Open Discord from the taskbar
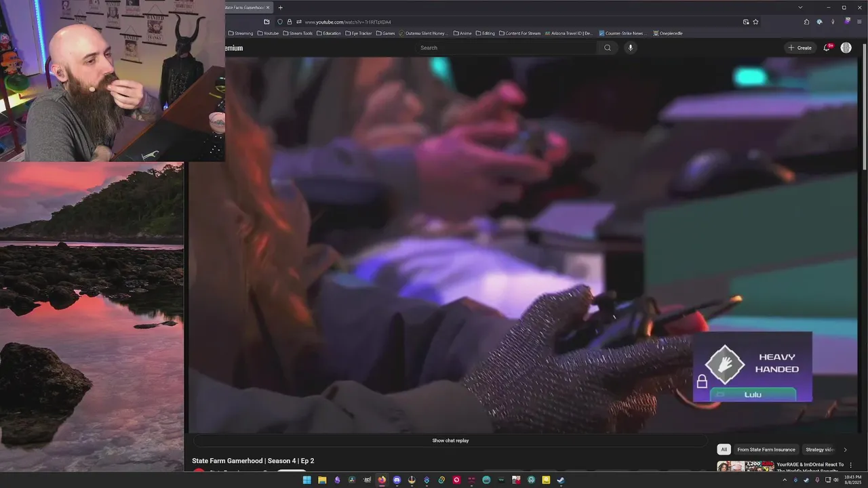Viewport: 868px width, 488px height. click(397, 480)
